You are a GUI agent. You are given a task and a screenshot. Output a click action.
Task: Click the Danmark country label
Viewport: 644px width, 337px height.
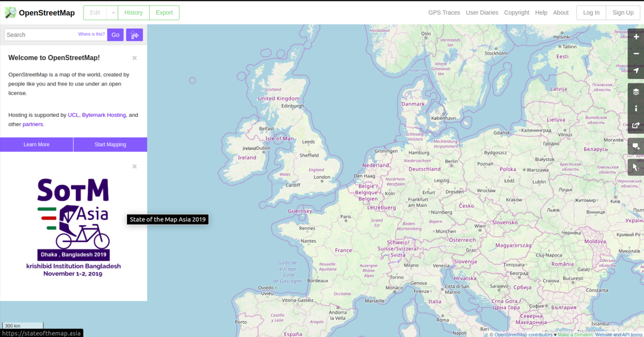[x=413, y=104]
